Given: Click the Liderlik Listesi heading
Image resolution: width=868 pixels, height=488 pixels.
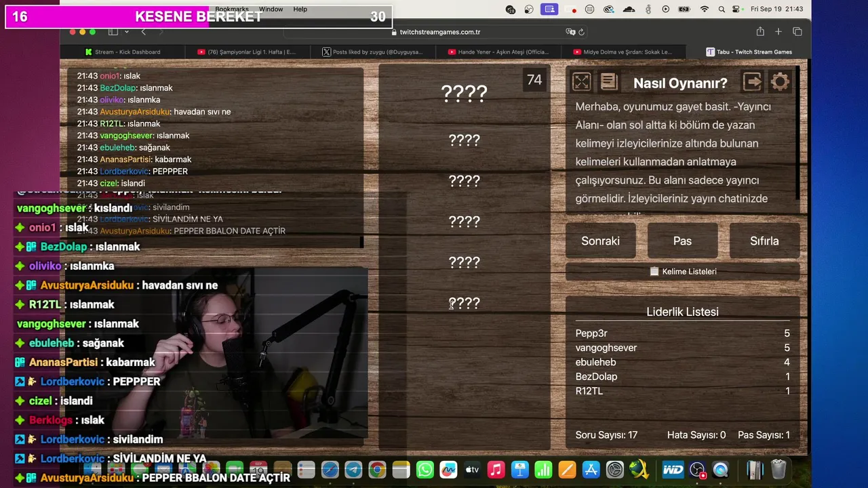Looking at the screenshot, I should pos(682,312).
